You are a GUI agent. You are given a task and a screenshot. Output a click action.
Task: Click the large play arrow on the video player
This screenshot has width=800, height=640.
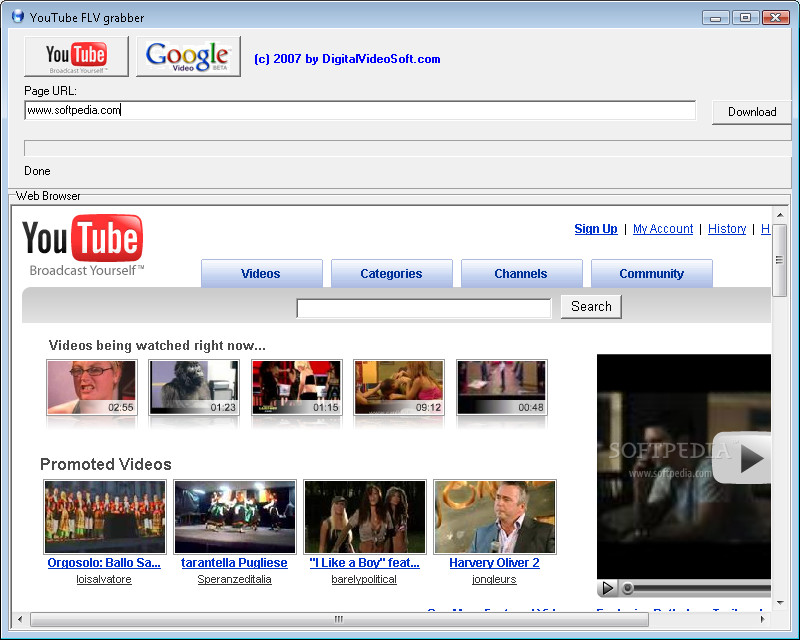743,458
